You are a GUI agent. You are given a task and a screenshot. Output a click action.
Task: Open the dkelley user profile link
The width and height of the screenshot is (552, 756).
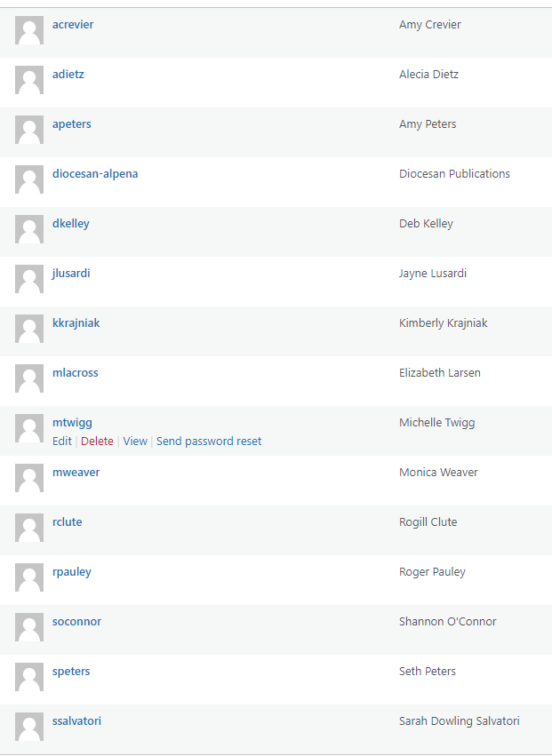71,224
